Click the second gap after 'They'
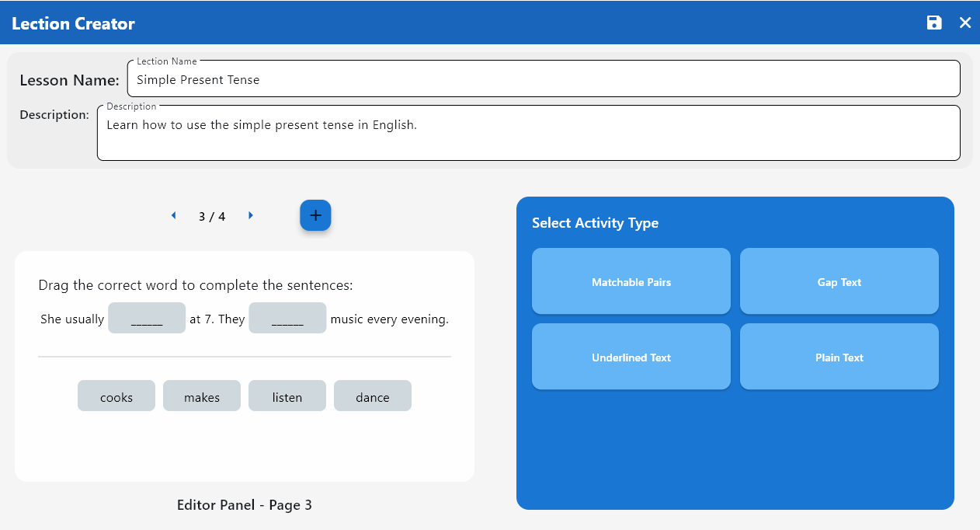Screen dimensions: 980x530 287,318
